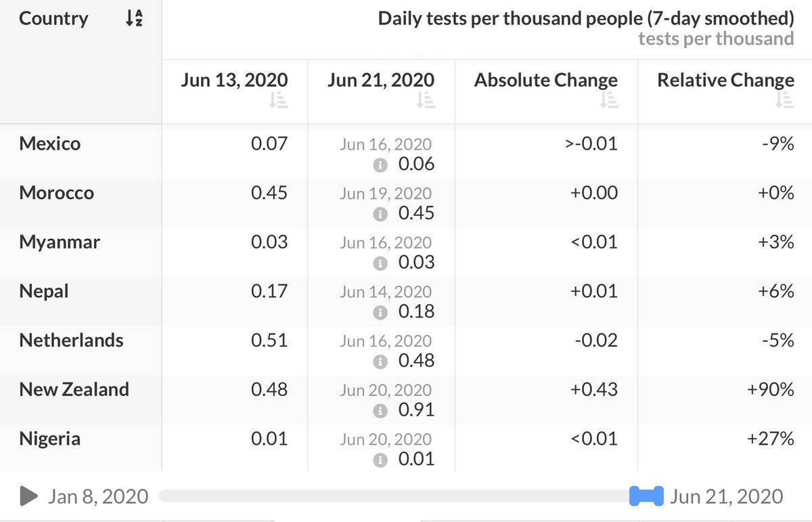
Task: Click the Relative Change column header text
Action: 725,80
